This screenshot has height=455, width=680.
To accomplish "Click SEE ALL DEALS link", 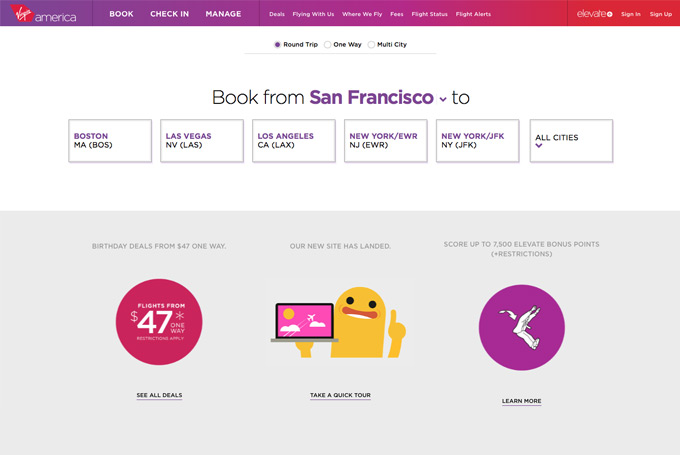I will pos(159,395).
